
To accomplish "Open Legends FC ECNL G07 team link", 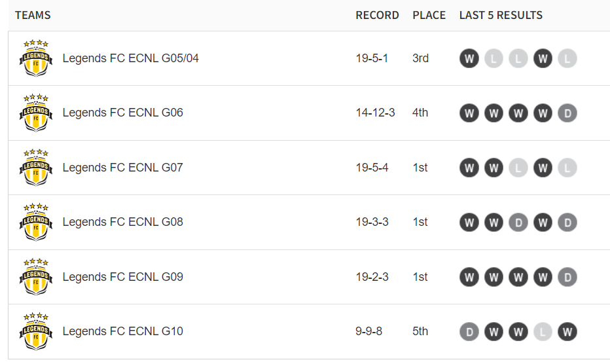I will [122, 168].
